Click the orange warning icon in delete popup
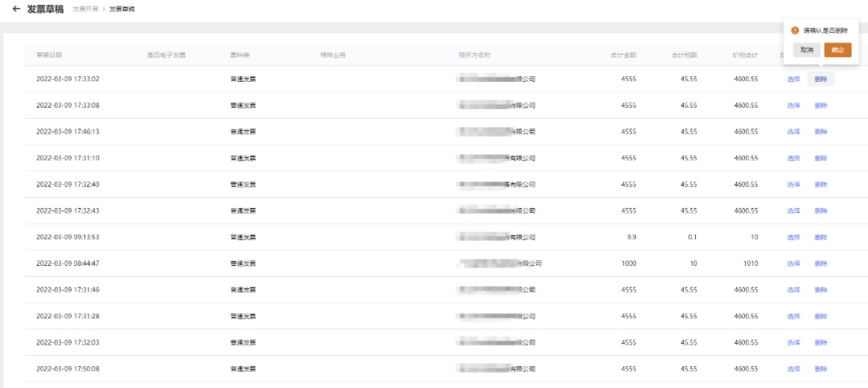This screenshot has width=868, height=388. [x=795, y=31]
